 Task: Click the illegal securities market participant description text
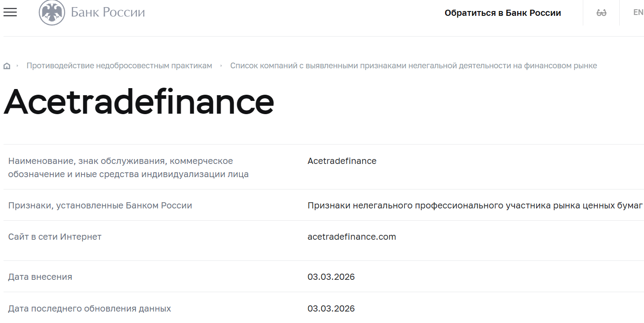click(x=475, y=205)
